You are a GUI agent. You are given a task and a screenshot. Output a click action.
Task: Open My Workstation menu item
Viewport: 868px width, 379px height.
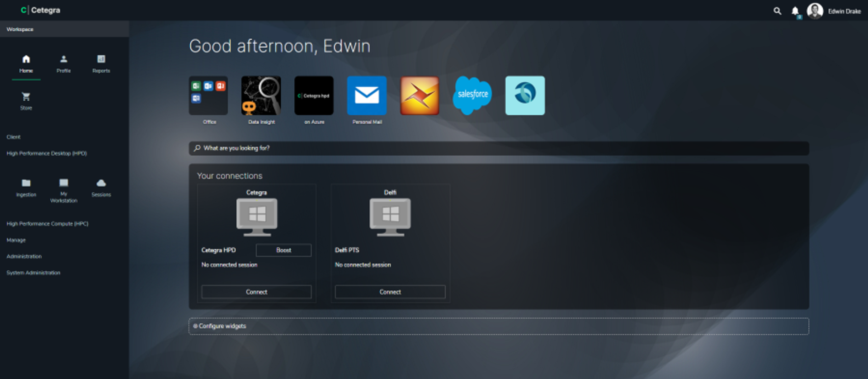64,190
